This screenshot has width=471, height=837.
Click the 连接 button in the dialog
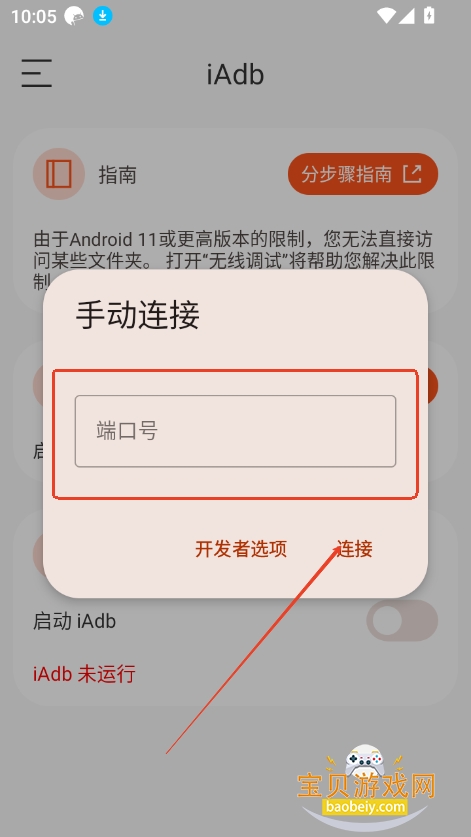[x=355, y=549]
